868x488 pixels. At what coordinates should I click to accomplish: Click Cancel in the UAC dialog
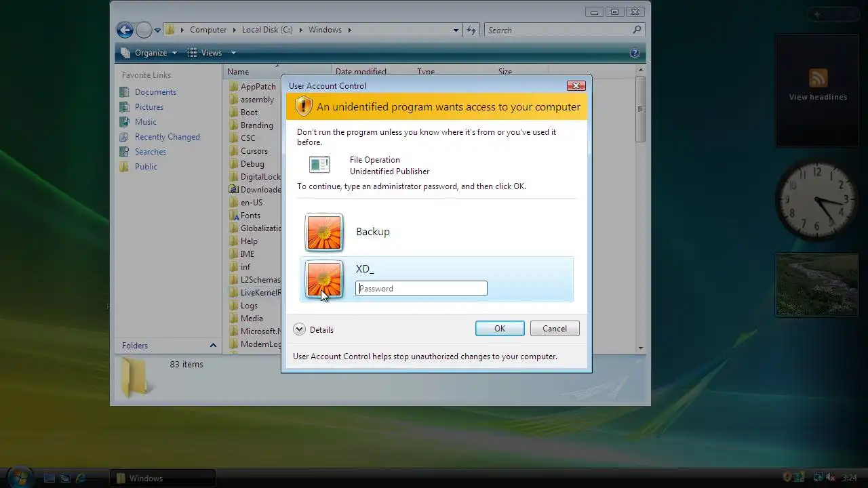coord(555,329)
